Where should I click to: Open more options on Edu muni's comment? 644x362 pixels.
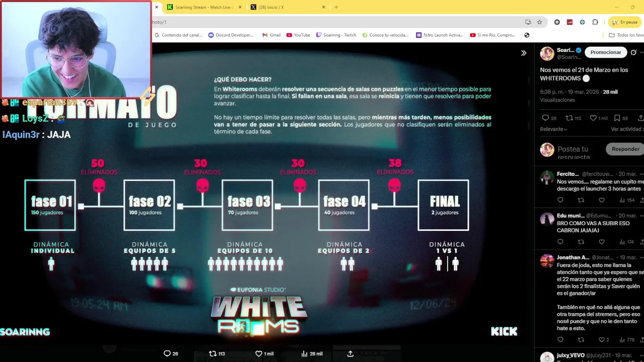(641, 216)
